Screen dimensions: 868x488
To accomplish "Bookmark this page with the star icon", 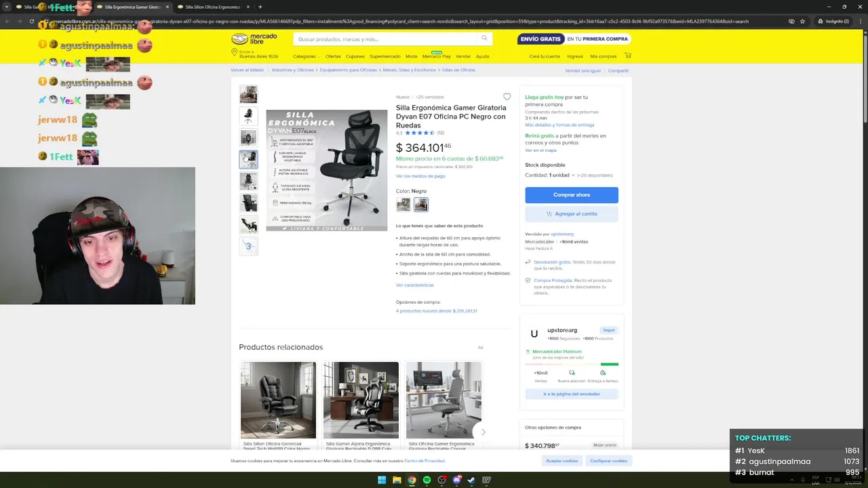I will 802,21.
